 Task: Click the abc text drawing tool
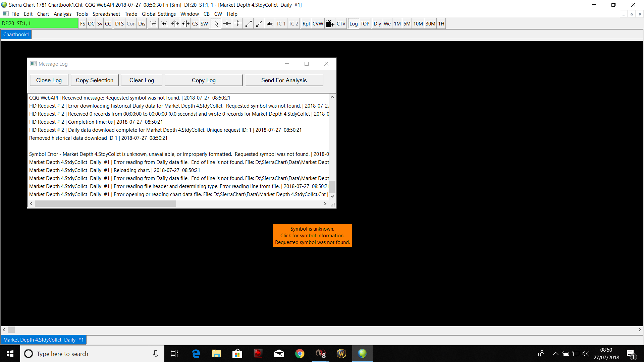click(270, 24)
